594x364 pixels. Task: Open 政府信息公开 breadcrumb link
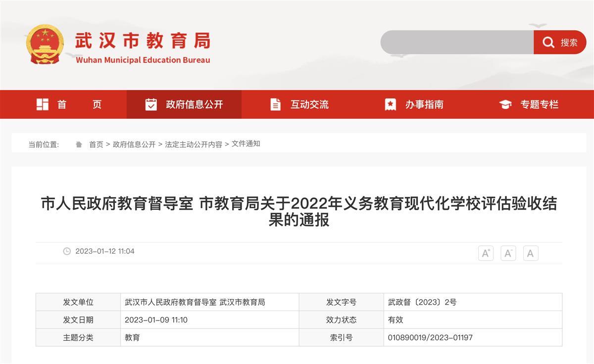point(134,144)
